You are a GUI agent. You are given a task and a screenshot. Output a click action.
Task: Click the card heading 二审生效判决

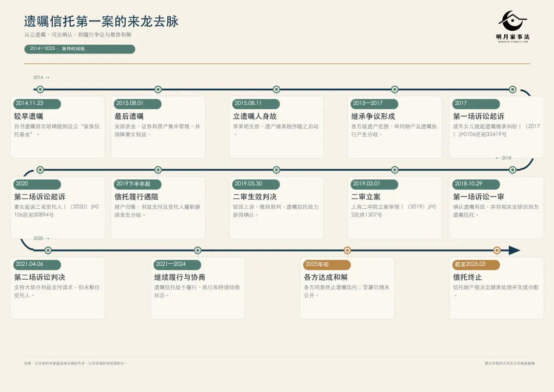255,197
